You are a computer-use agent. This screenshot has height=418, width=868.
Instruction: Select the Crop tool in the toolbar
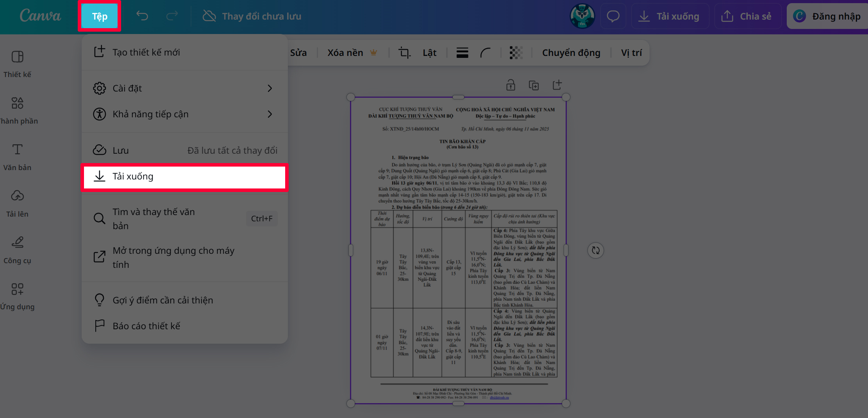(405, 52)
